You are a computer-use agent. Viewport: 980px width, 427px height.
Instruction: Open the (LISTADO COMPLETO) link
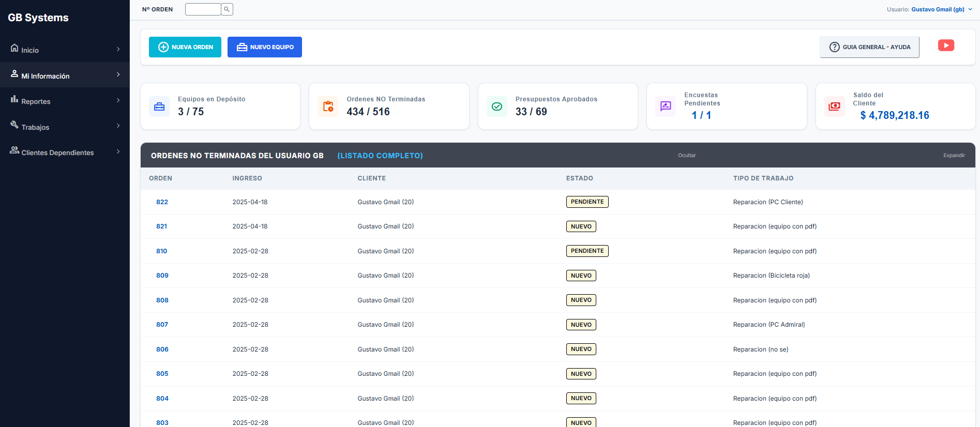pos(380,156)
